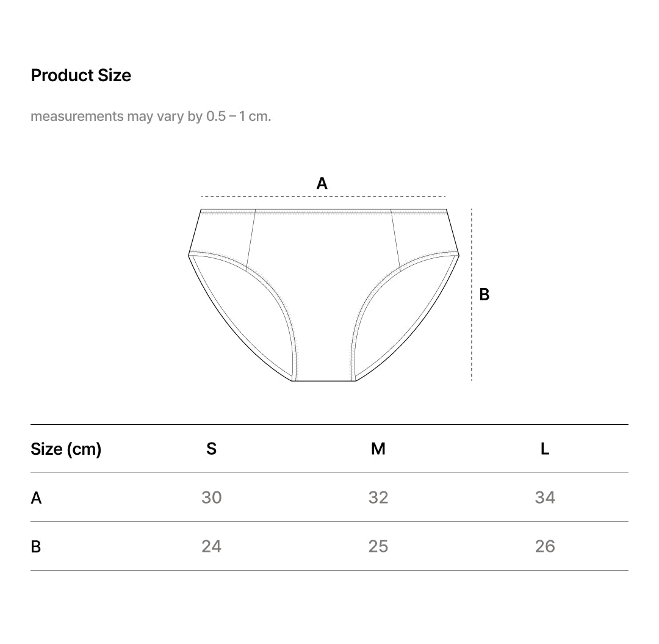Click the Size (cm) table header
Screen dimensions: 659x644
click(x=66, y=449)
